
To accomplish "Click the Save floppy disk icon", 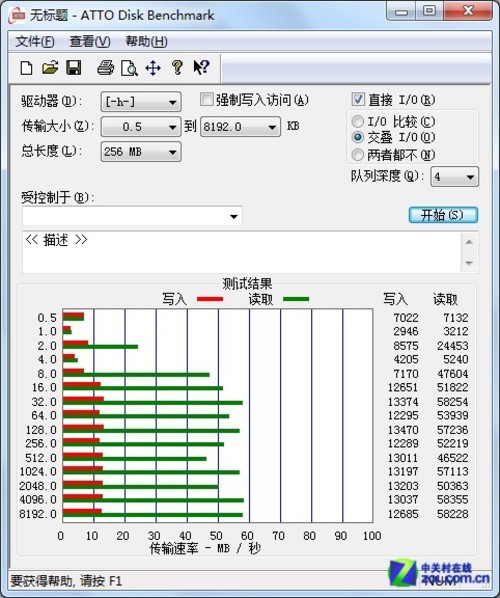I will [74, 68].
